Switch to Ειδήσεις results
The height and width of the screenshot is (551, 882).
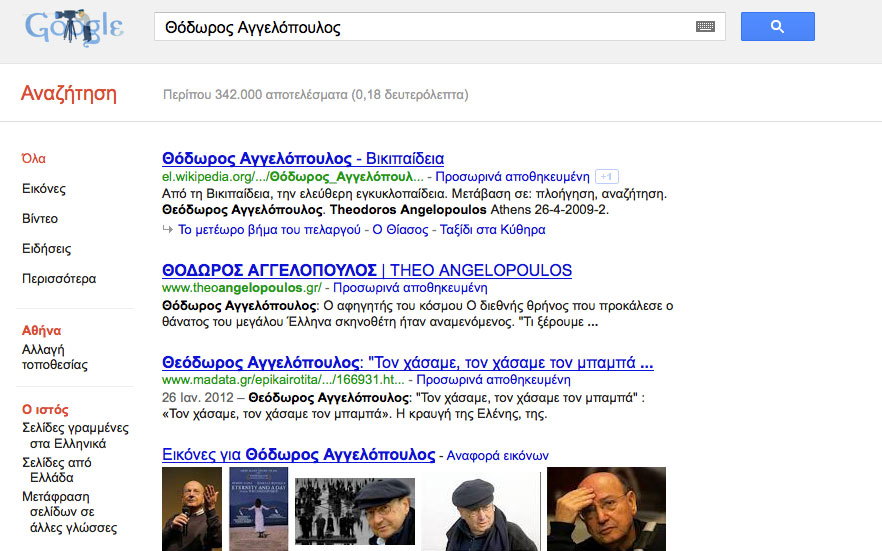pyautogui.click(x=47, y=249)
